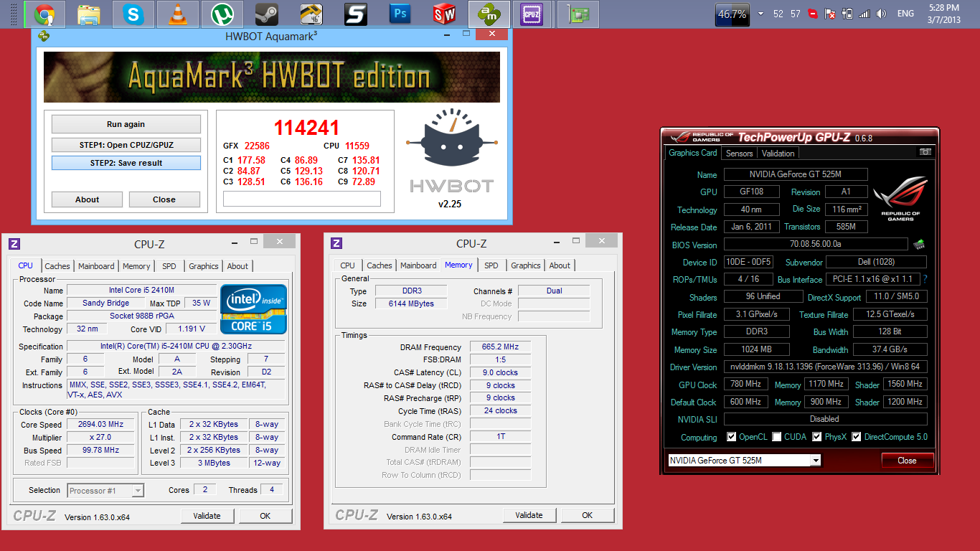Image resolution: width=980 pixels, height=551 pixels.
Task: Open Action Center flag in tray
Action: point(830,14)
